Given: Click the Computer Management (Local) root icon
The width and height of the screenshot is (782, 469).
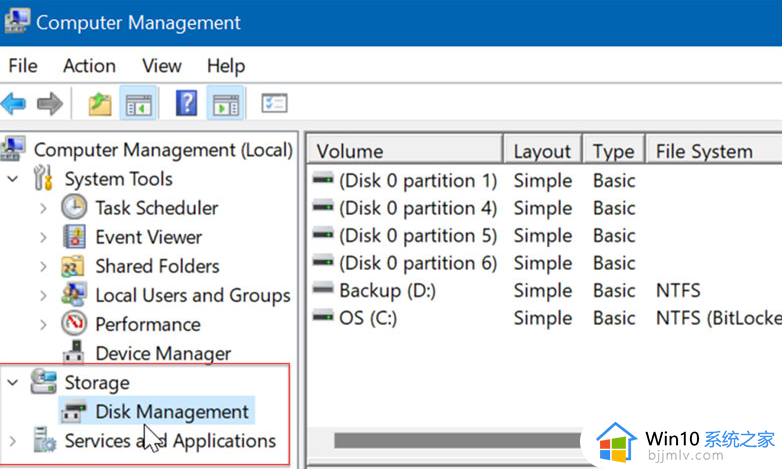Looking at the screenshot, I should (x=13, y=149).
